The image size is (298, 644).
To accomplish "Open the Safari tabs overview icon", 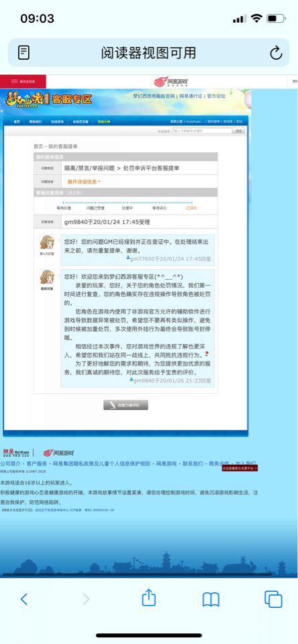I will pos(273,599).
